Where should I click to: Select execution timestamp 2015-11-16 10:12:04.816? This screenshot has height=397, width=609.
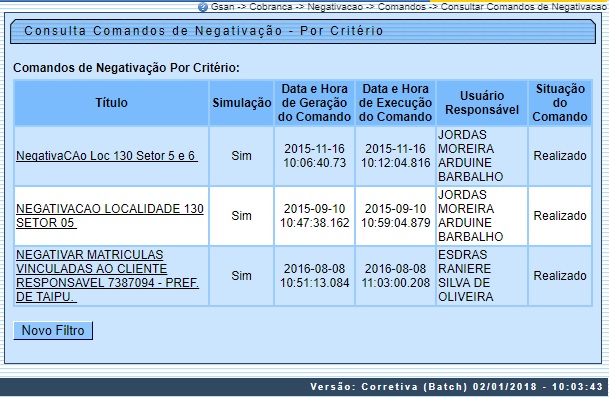click(x=395, y=156)
